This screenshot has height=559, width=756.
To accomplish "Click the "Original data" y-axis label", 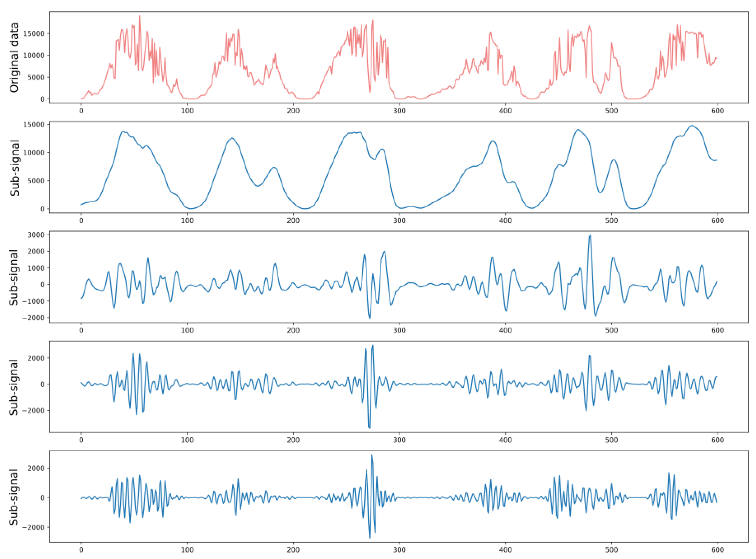I will click(x=14, y=58).
